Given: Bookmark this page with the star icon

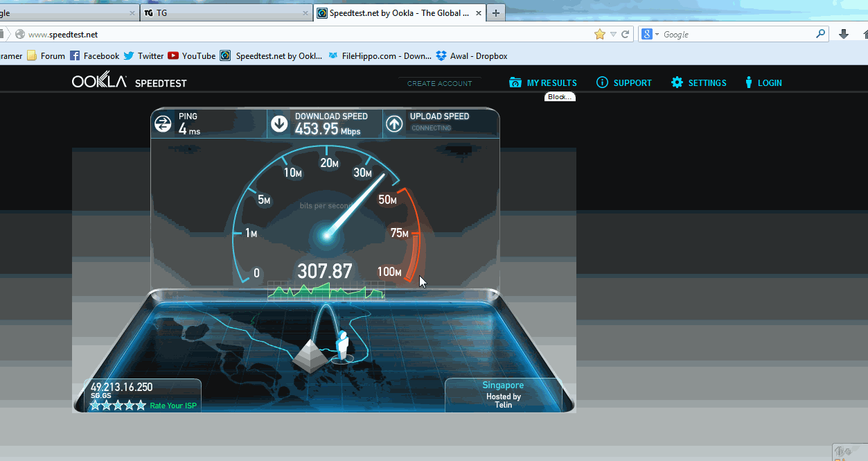Looking at the screenshot, I should click(600, 34).
